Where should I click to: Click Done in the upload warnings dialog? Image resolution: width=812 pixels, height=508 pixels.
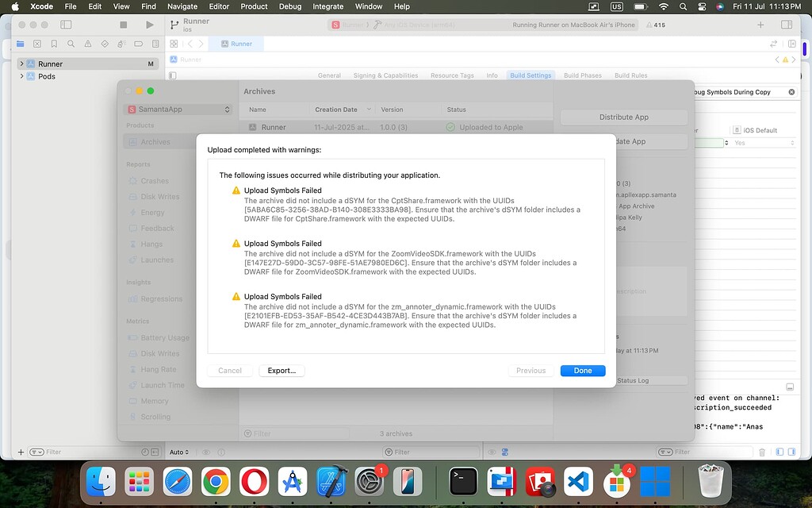[x=583, y=371]
